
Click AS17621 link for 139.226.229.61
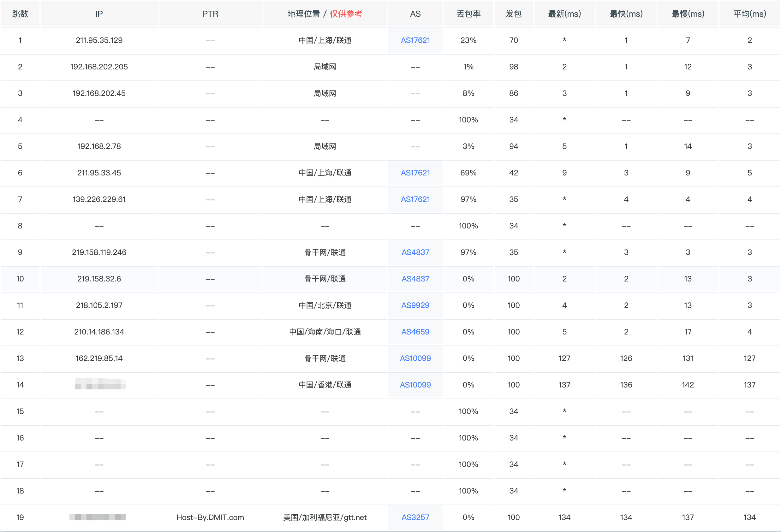click(415, 199)
